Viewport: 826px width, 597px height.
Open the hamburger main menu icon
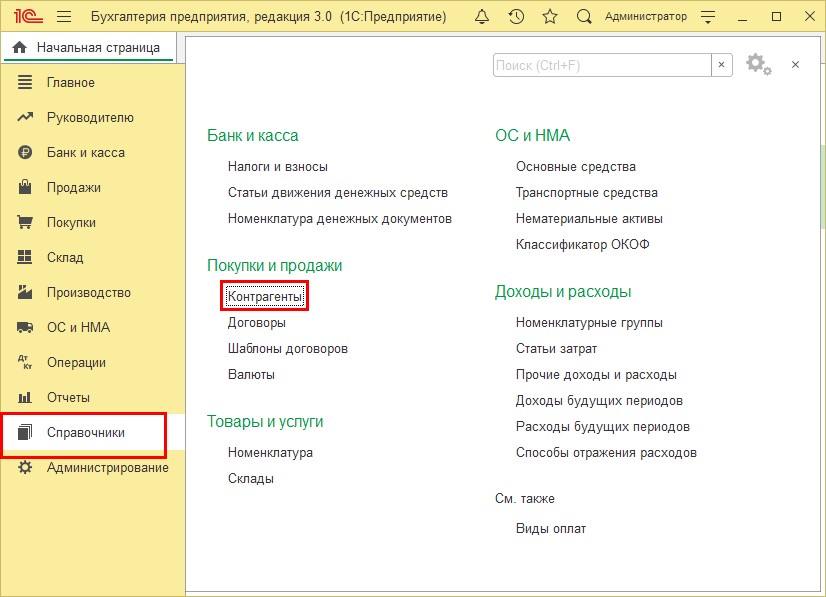(x=64, y=17)
